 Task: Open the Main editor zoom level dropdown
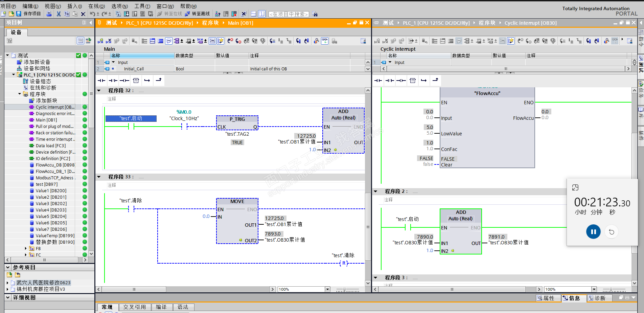(327, 289)
